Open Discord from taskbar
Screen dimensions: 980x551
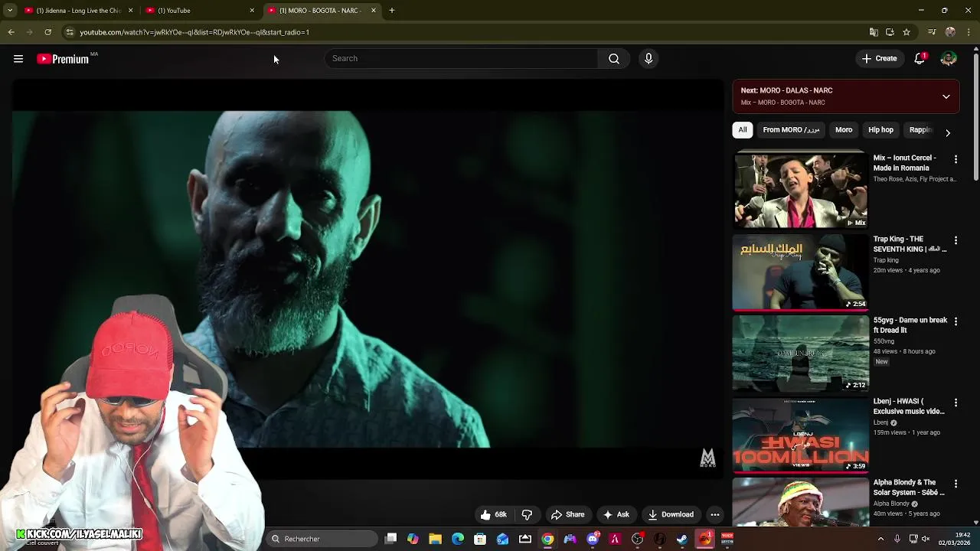[593, 539]
